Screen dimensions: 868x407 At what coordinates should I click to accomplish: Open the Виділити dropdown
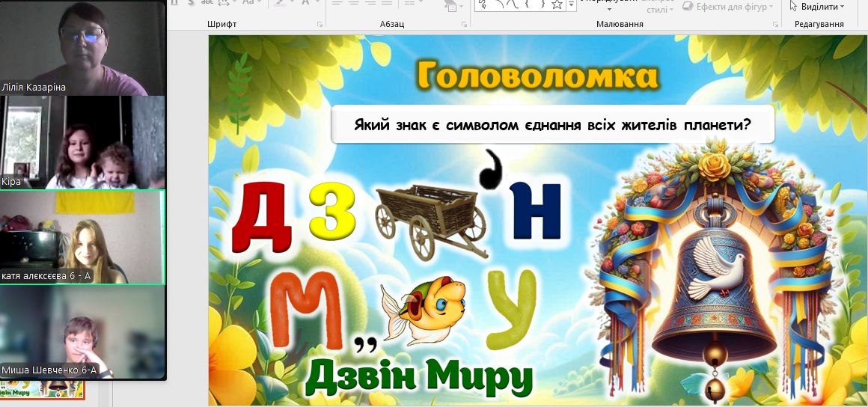pos(819,7)
